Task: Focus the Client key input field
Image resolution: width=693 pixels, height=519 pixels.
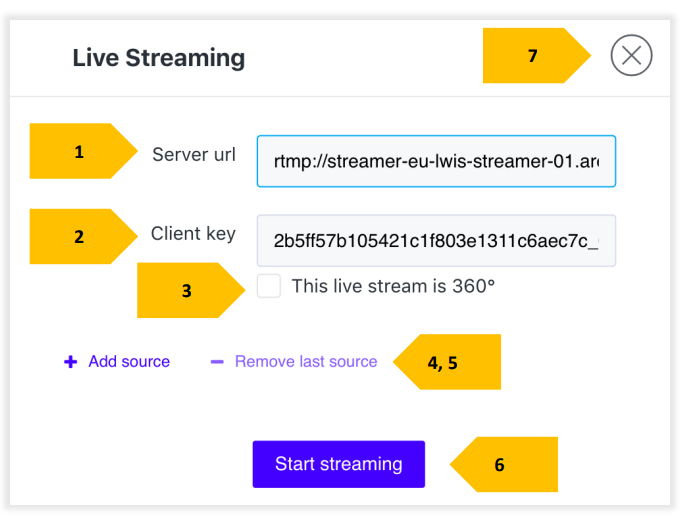Action: pyautogui.click(x=436, y=241)
